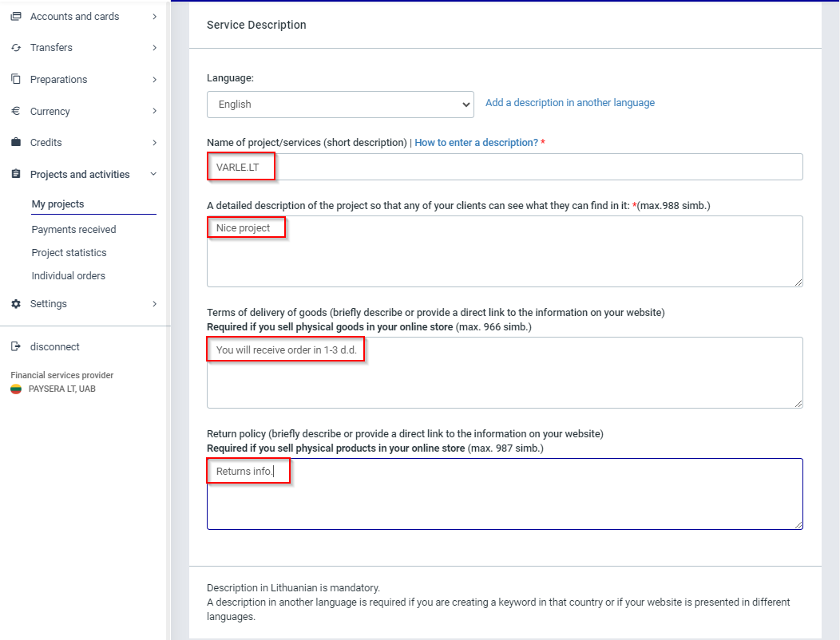Click the Projects and activities clipboard icon
Viewport: 840px width, 640px height.
16,174
